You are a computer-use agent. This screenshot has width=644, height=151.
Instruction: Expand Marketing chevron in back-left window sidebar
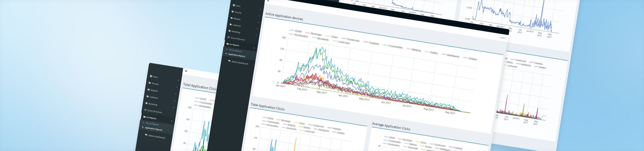174,108
